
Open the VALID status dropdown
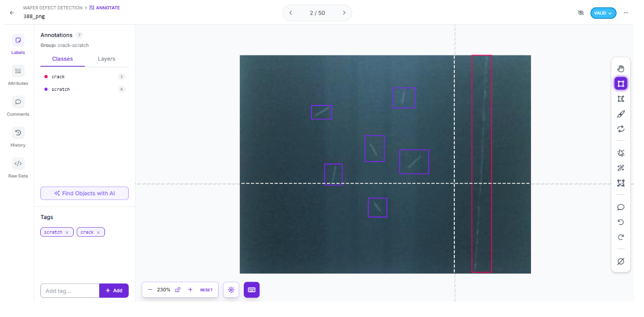click(603, 13)
